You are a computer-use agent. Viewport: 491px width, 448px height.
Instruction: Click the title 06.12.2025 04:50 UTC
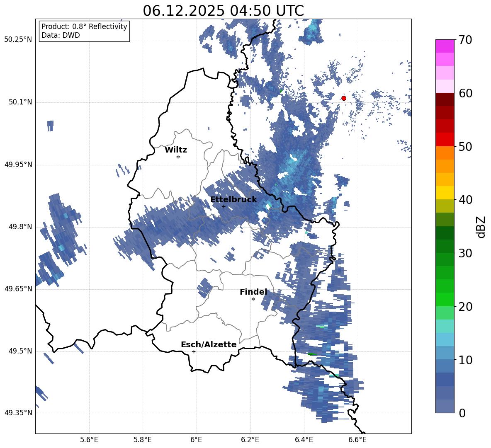pyautogui.click(x=223, y=11)
